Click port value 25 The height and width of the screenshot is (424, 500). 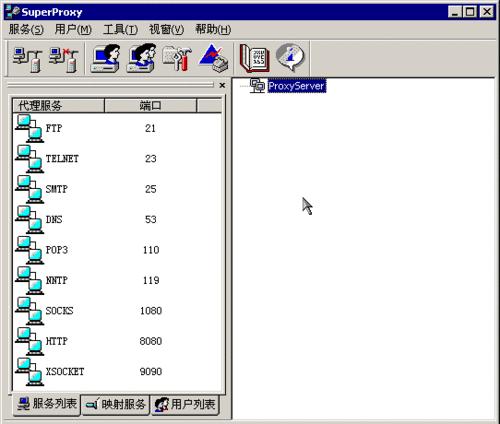(151, 189)
